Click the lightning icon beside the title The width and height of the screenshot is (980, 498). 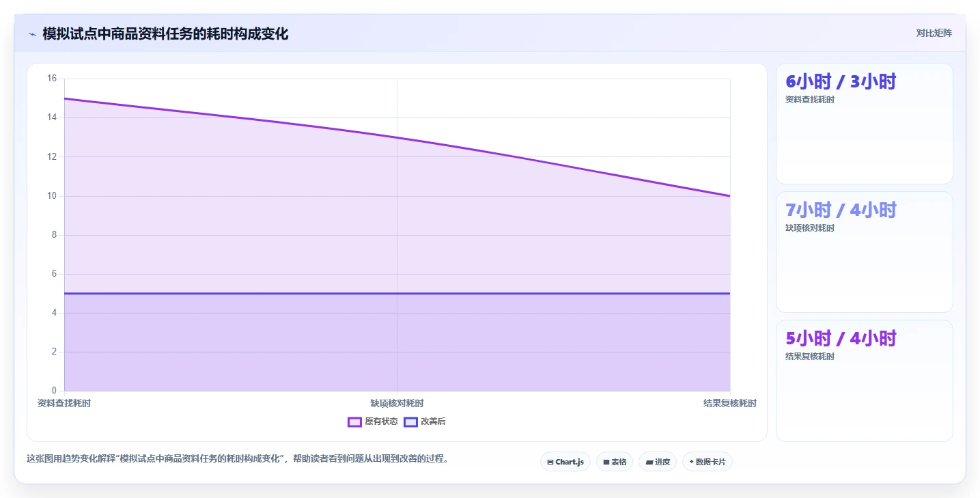(32, 34)
